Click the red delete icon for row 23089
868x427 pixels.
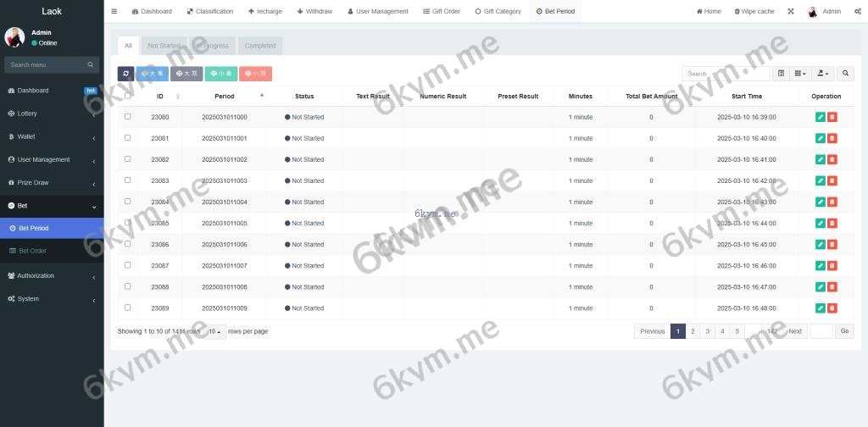pos(832,308)
